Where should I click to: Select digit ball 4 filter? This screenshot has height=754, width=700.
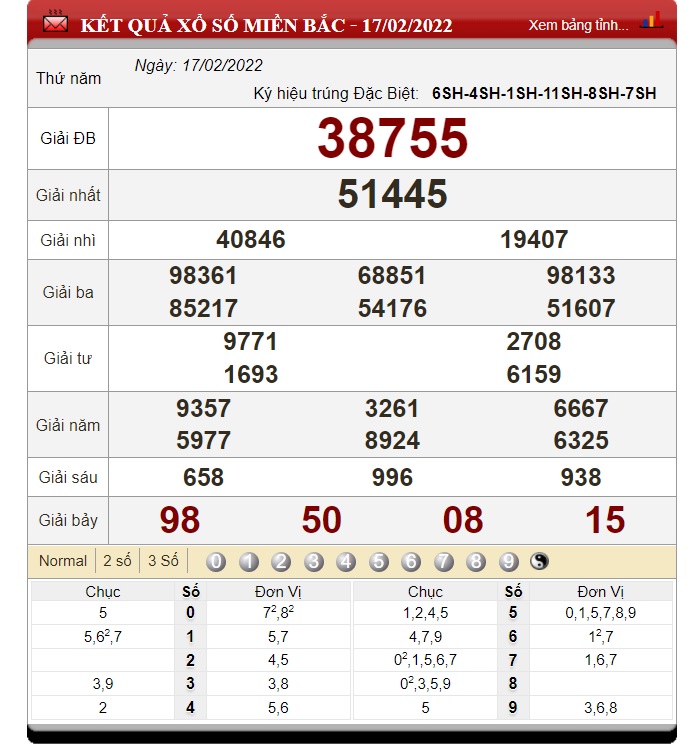(x=346, y=561)
